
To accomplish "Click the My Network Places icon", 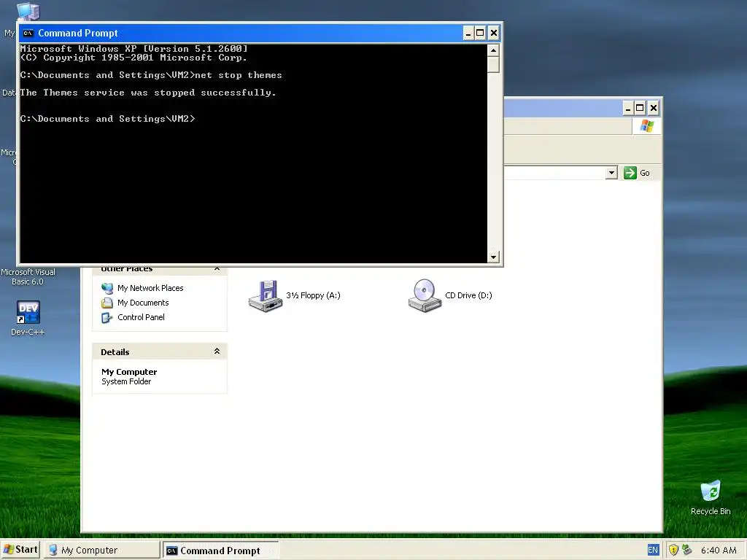I will coord(107,288).
